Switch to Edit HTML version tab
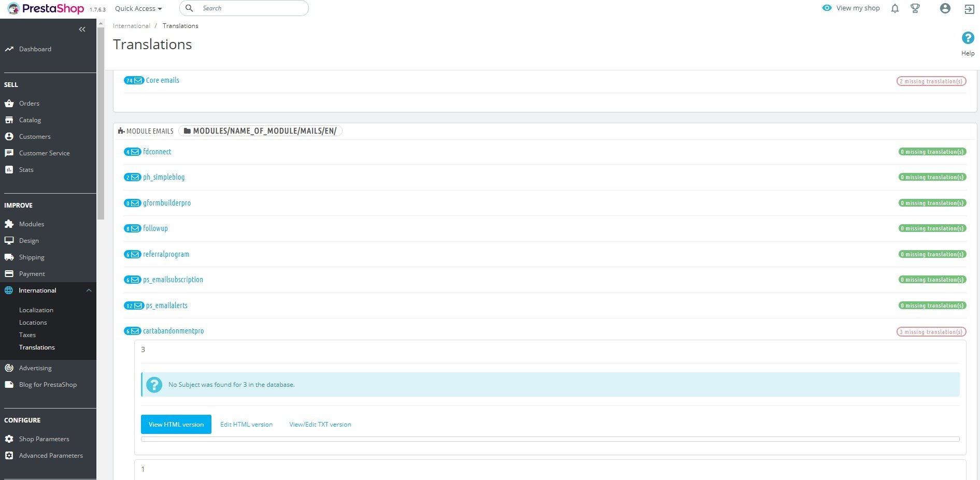This screenshot has width=980, height=480. 246,425
